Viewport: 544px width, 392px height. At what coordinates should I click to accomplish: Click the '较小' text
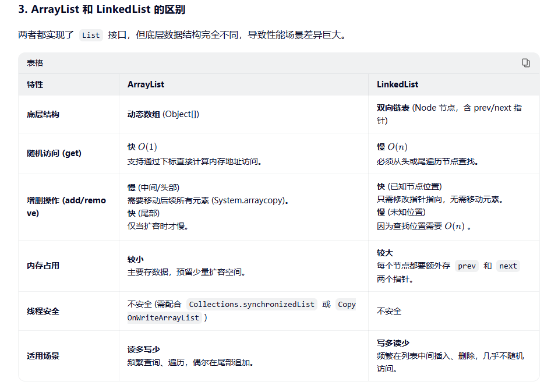[x=135, y=259]
